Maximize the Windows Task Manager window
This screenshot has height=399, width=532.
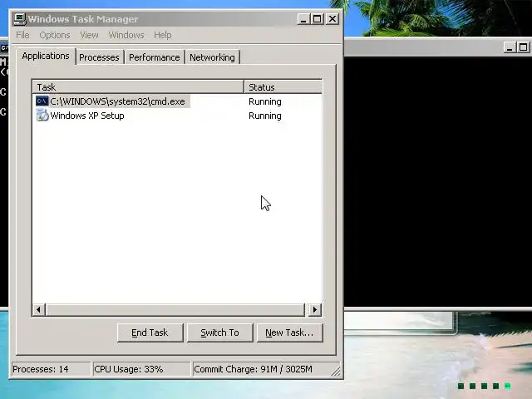[318, 19]
